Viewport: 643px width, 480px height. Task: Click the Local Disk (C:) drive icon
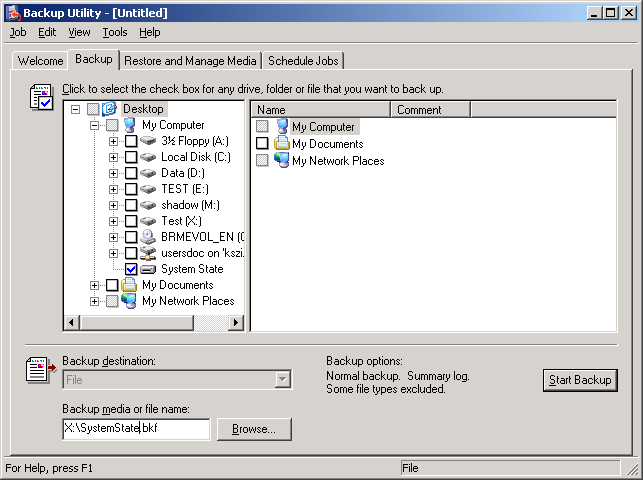[x=148, y=157]
